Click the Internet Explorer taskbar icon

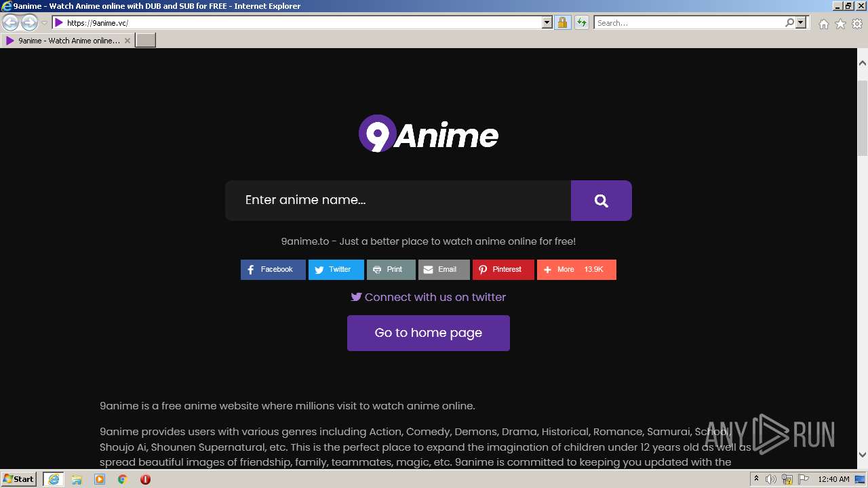[x=54, y=479]
